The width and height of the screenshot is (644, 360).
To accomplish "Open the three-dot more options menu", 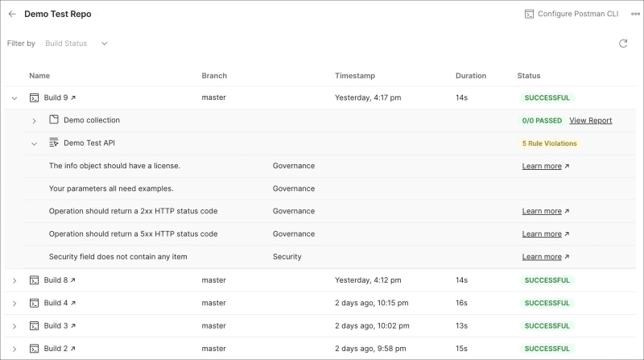I will pos(635,14).
